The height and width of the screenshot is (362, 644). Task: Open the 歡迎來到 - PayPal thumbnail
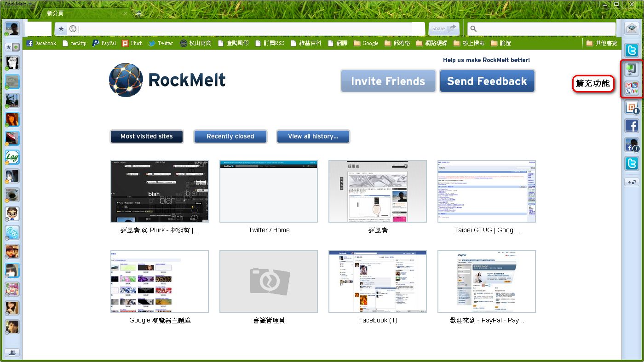point(487,282)
